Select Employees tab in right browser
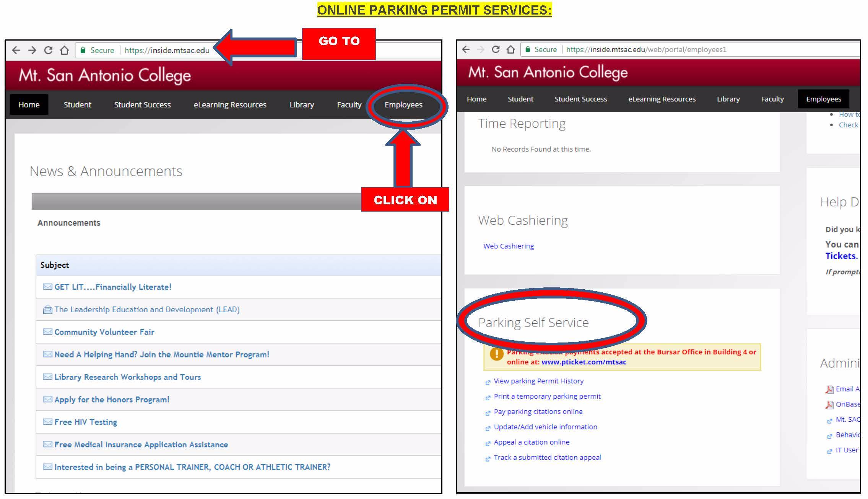 (x=824, y=99)
